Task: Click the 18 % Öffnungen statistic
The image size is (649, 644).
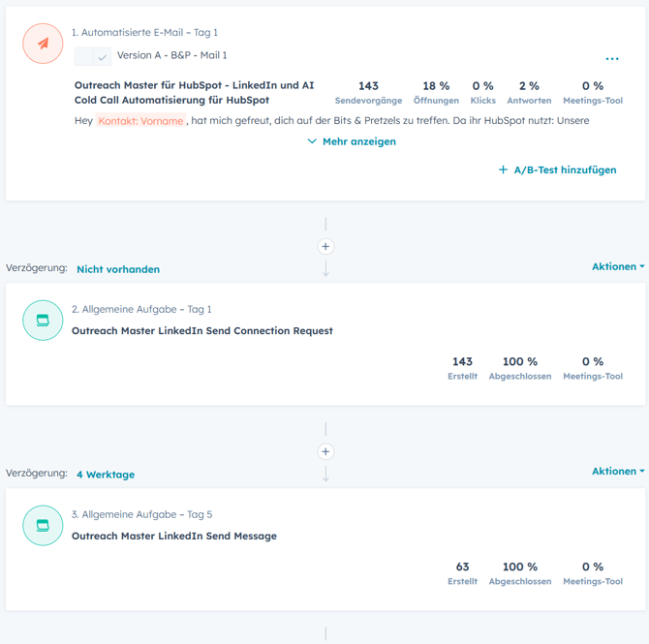Action: 436,92
